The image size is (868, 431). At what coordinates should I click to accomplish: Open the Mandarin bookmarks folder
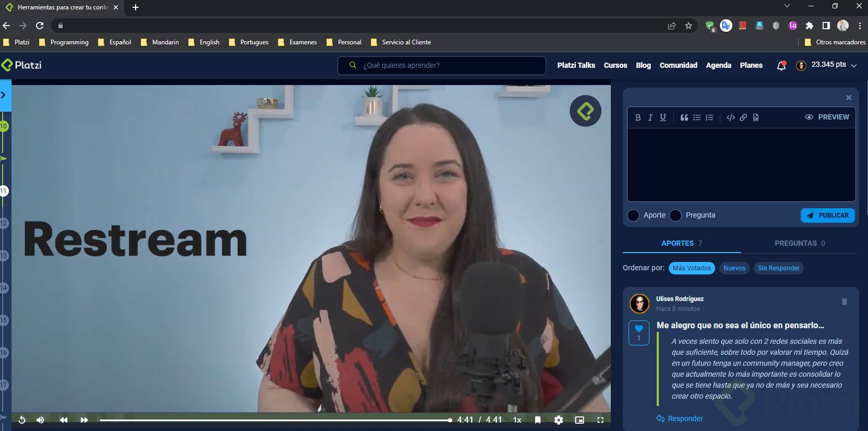(x=160, y=42)
